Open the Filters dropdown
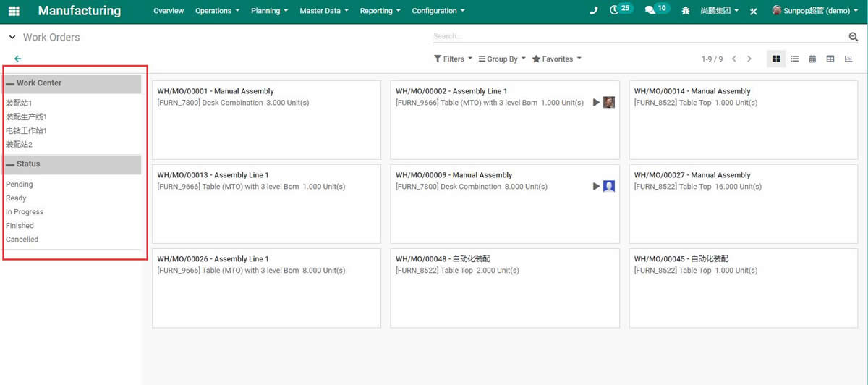The image size is (868, 385). tap(453, 59)
